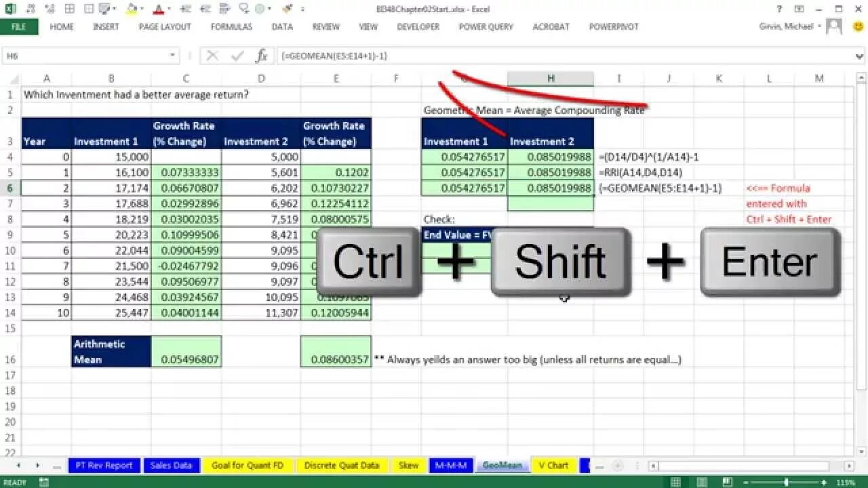Cancel the formula entry with the X icon
Image resolution: width=868 pixels, height=488 pixels.
coord(212,56)
